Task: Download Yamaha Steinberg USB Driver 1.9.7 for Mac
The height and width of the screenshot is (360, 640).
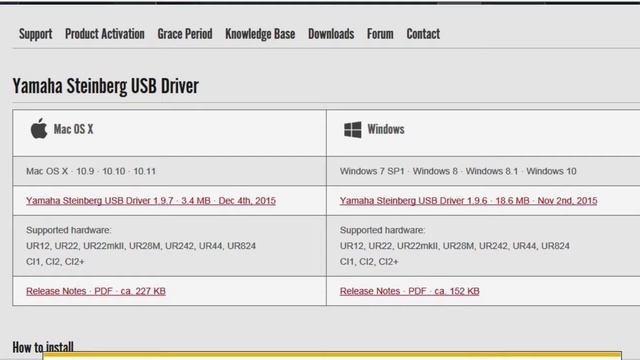Action: click(151, 201)
